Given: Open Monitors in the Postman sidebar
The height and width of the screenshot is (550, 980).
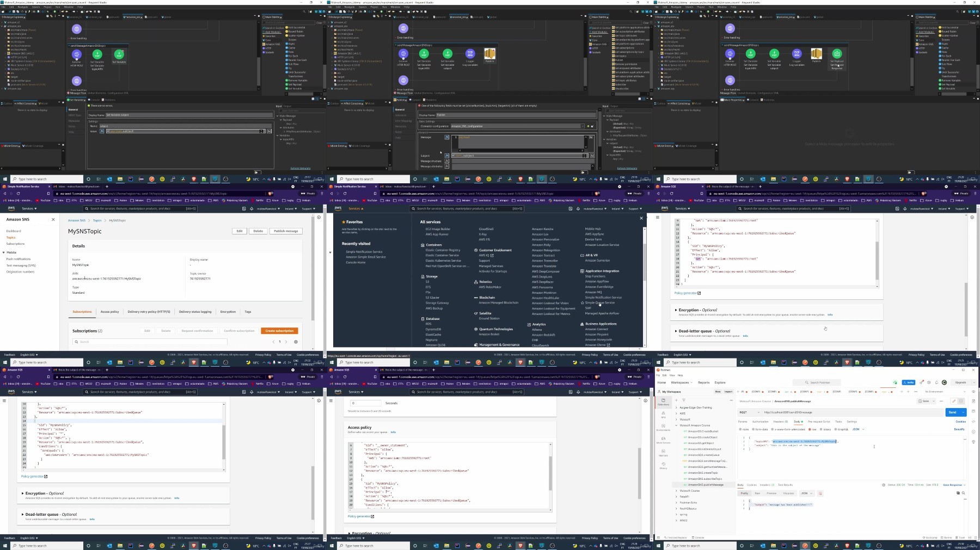Looking at the screenshot, I should point(663,453).
